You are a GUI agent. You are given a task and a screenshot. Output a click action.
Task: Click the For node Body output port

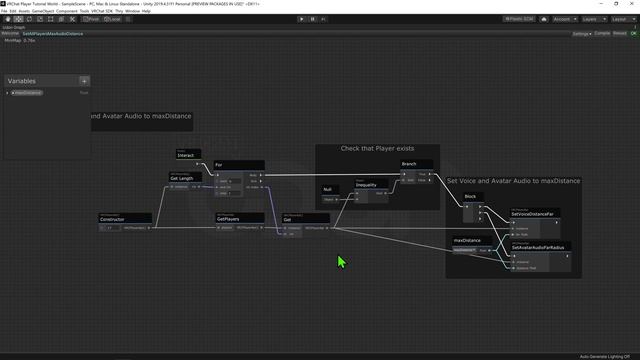click(x=261, y=175)
